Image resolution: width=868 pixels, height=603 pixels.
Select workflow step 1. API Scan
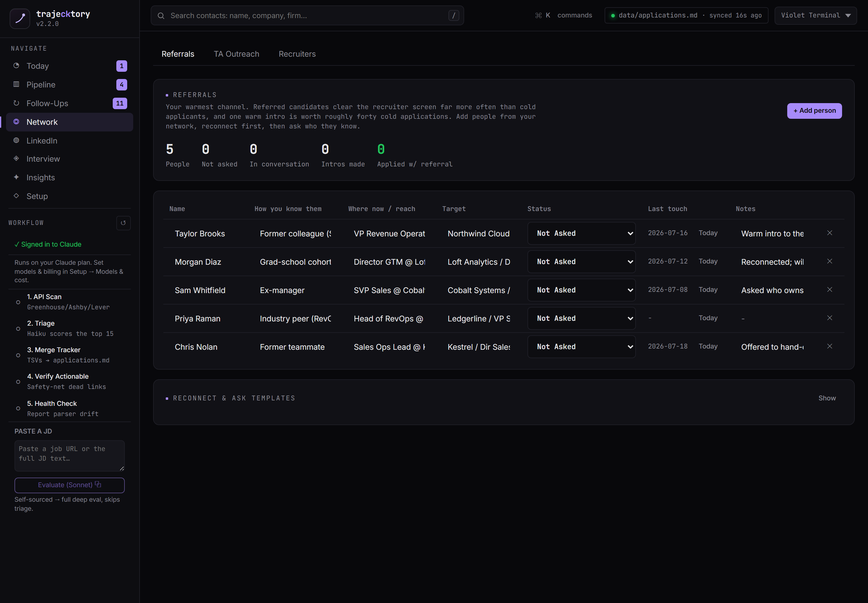[x=70, y=302]
